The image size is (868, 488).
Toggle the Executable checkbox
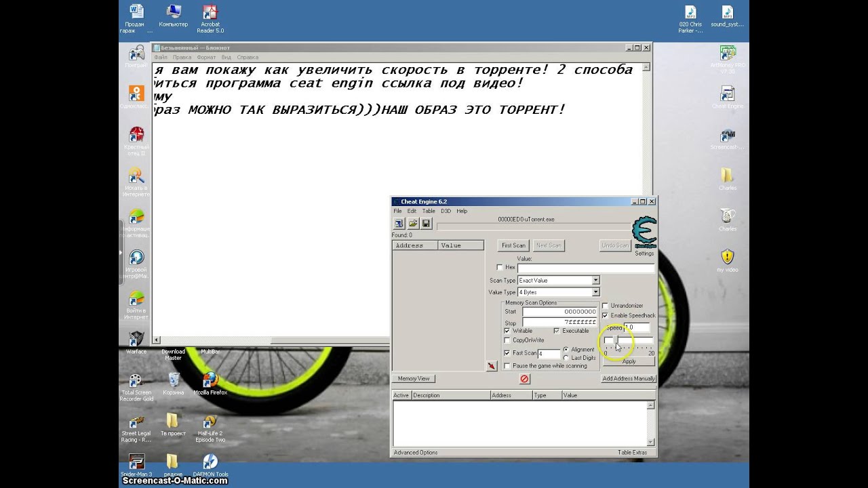[557, 331]
